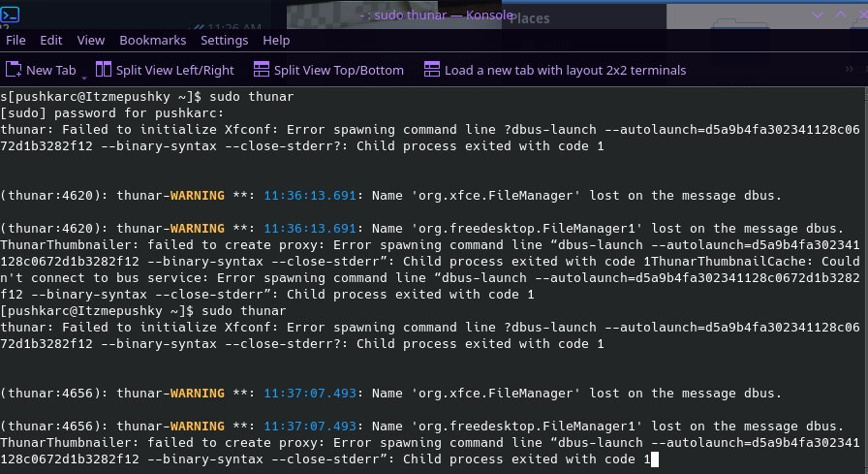Click the Konsole app icon in title bar

point(12,15)
